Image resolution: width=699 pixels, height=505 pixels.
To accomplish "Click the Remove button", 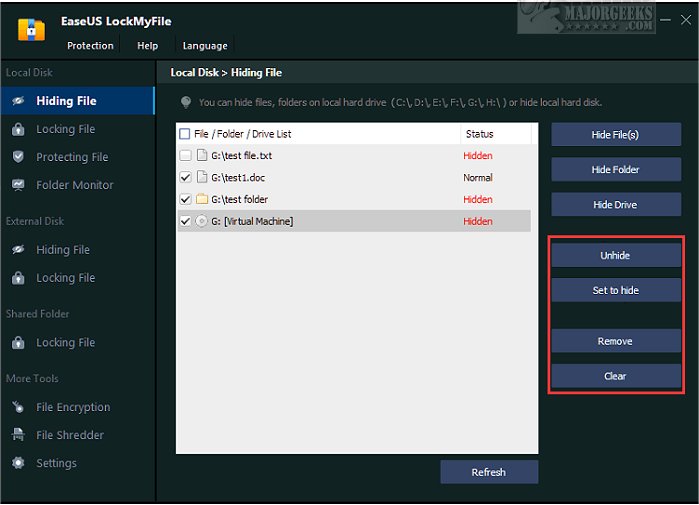I will pyautogui.click(x=616, y=341).
